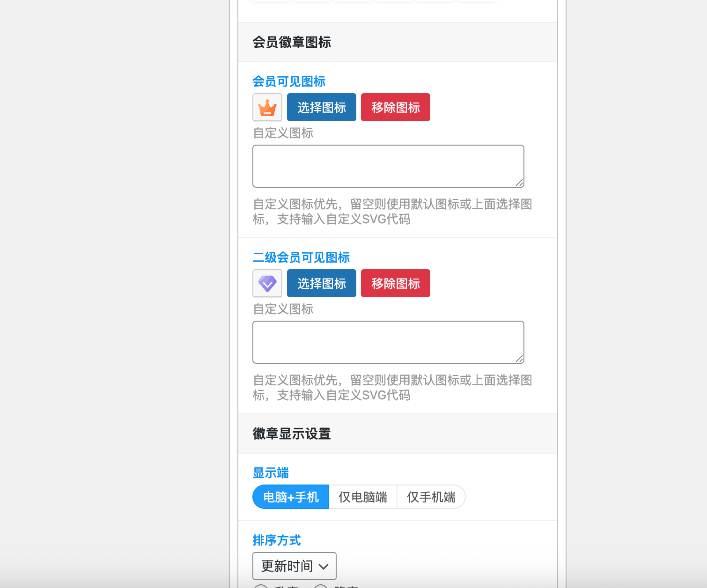Click the crown member badge icon preview

[x=267, y=107]
